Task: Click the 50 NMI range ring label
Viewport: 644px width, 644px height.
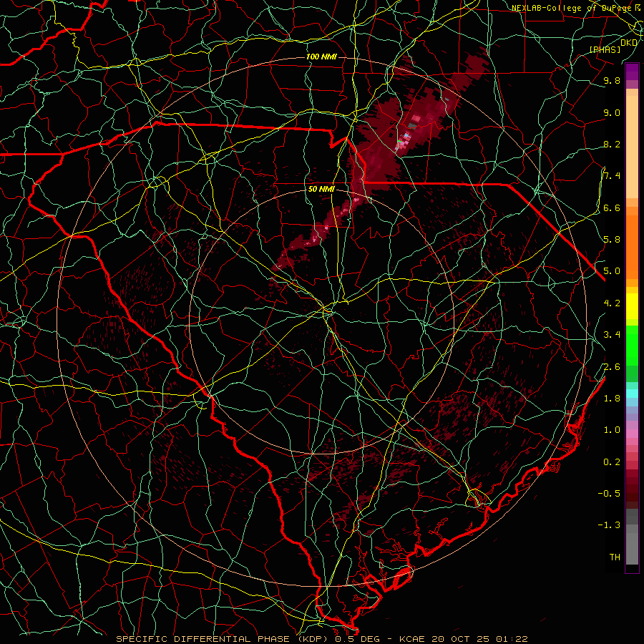Action: click(321, 190)
